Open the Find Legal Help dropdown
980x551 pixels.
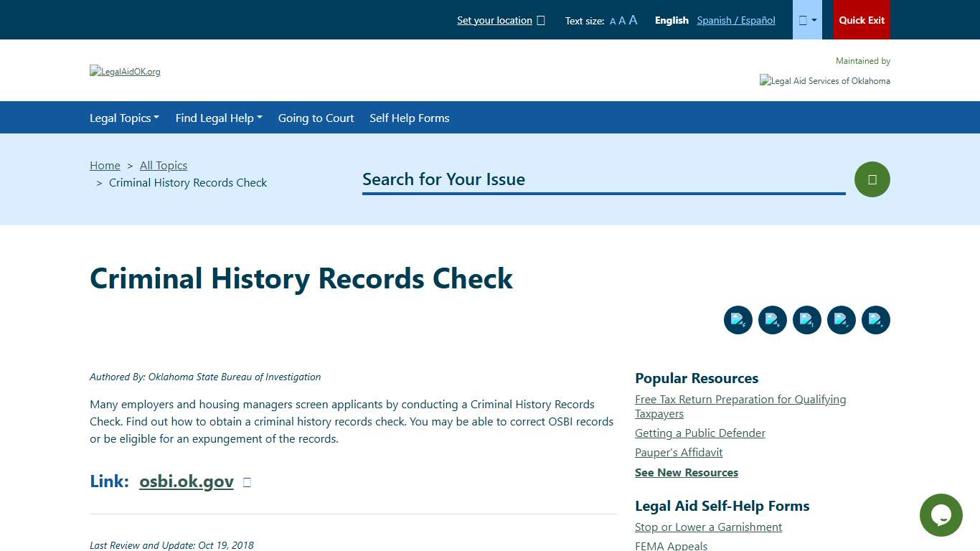[x=218, y=118]
